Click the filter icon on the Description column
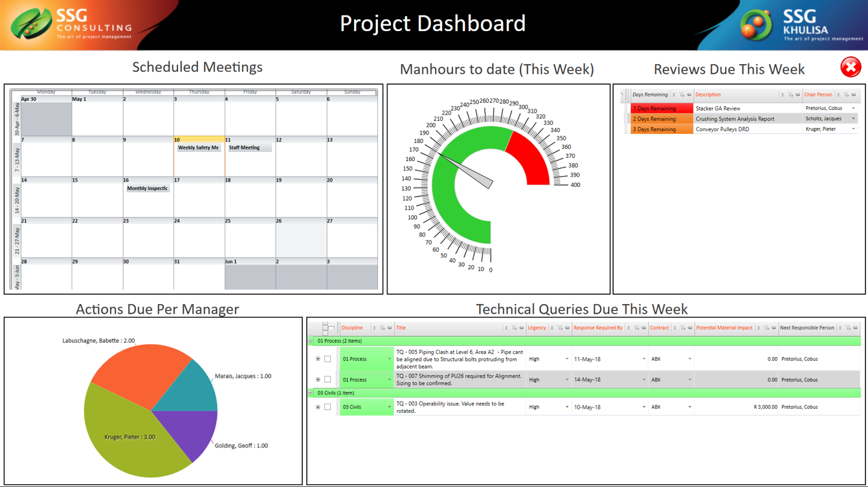 coord(790,95)
